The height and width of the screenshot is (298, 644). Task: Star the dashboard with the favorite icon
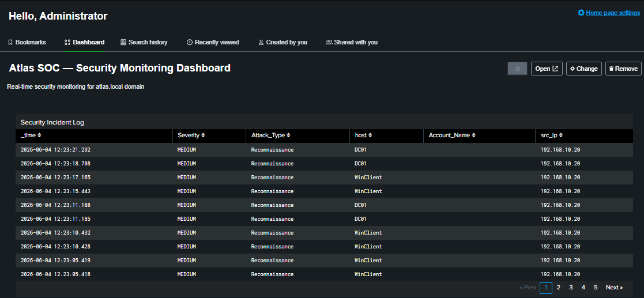(x=518, y=69)
